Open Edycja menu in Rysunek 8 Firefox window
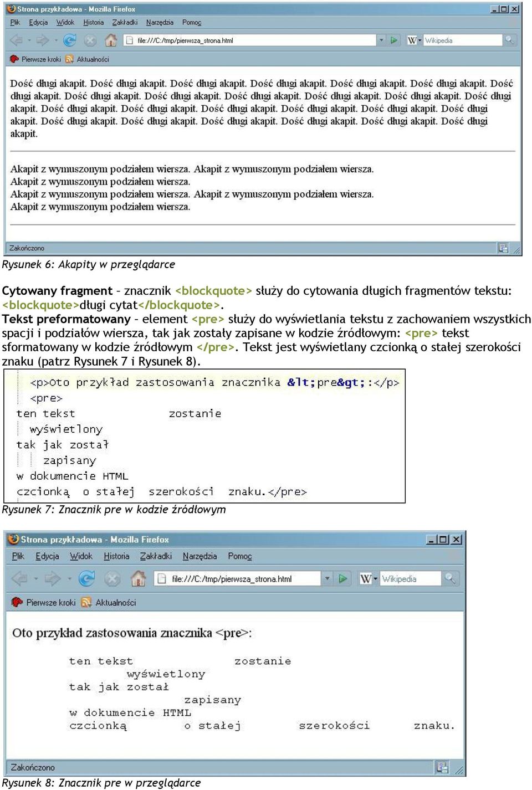Screen dimensions: 532x790 click(47, 556)
